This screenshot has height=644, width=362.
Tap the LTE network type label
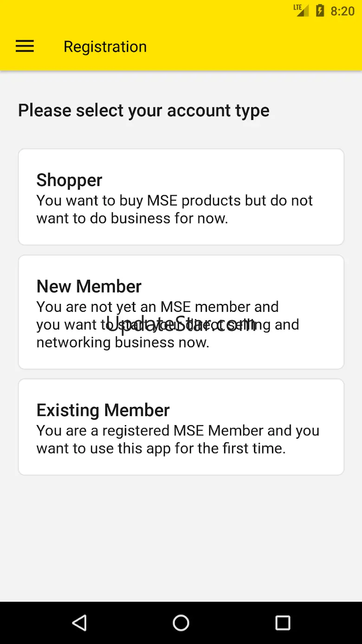[297, 7]
